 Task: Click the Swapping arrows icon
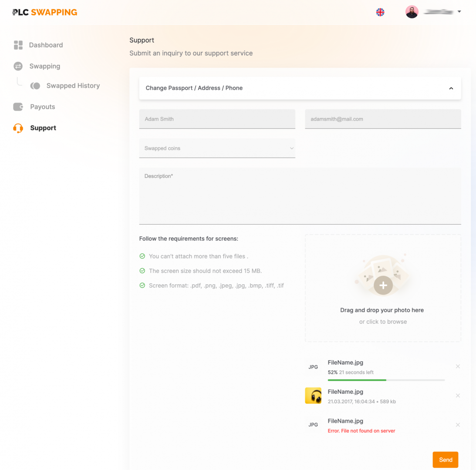click(18, 66)
